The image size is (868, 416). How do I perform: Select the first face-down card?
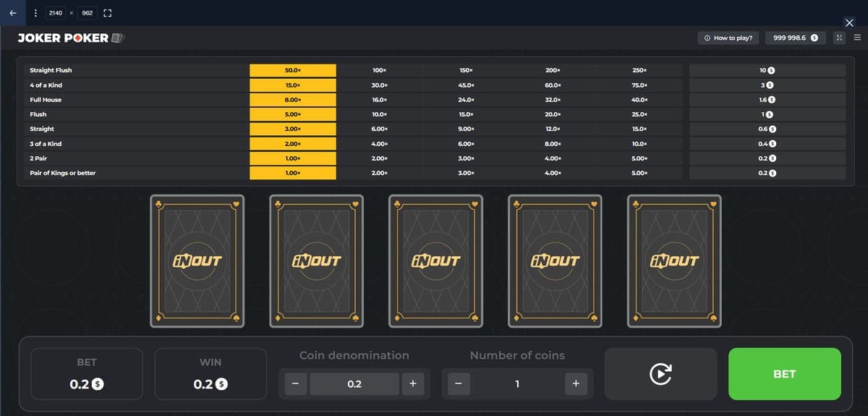coord(197,260)
